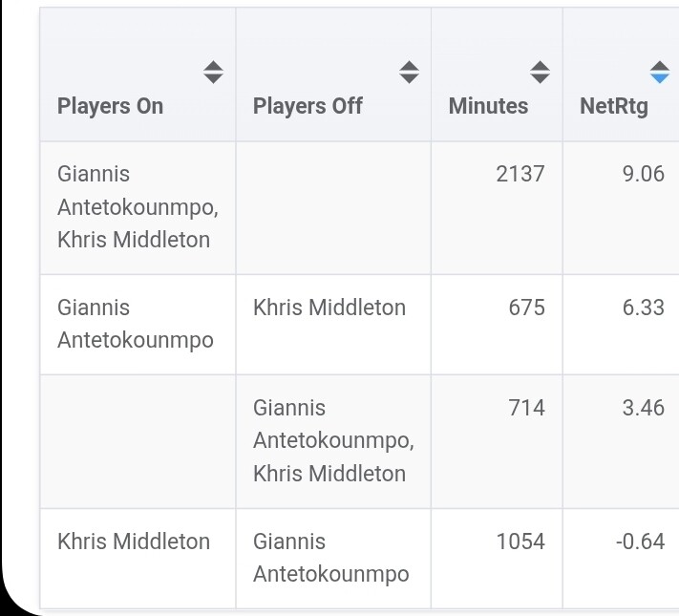Select the 675 minutes cell
Viewport: 679px width, 616px height.
click(527, 308)
